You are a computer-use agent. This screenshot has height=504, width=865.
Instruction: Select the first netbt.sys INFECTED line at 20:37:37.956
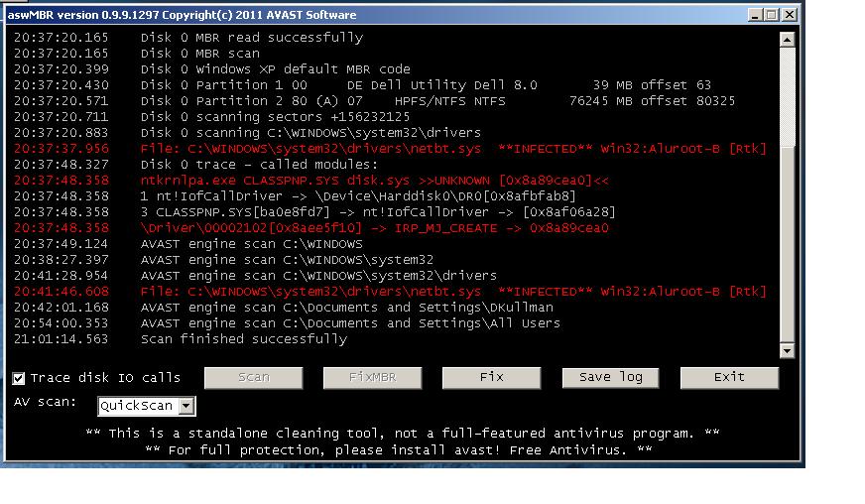coord(390,149)
